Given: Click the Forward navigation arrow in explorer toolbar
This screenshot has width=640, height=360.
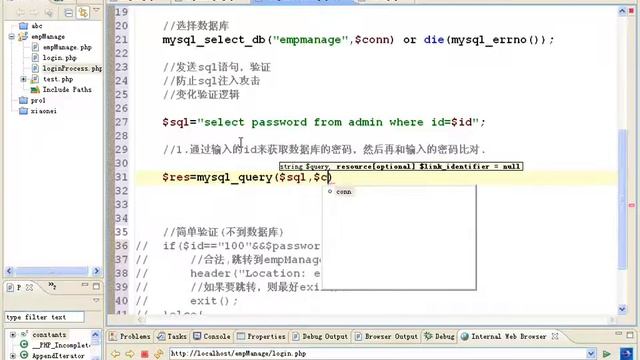Looking at the screenshot, I should tap(35, 13).
